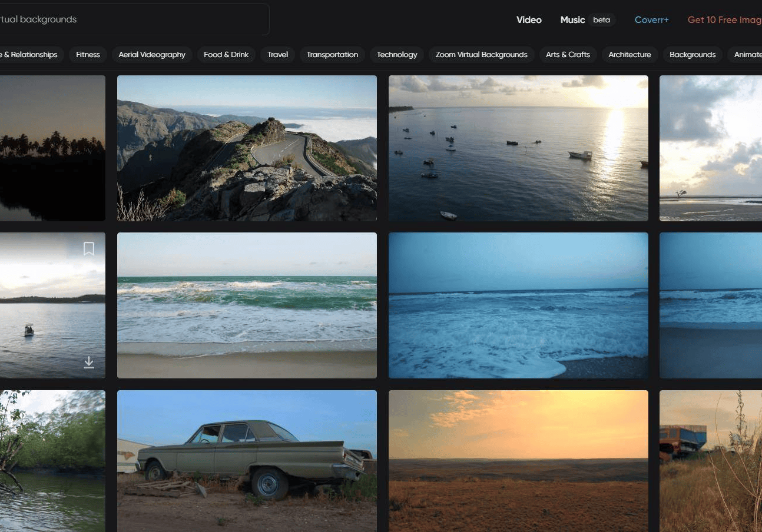Open the river with trees video

pyautogui.click(x=52, y=461)
